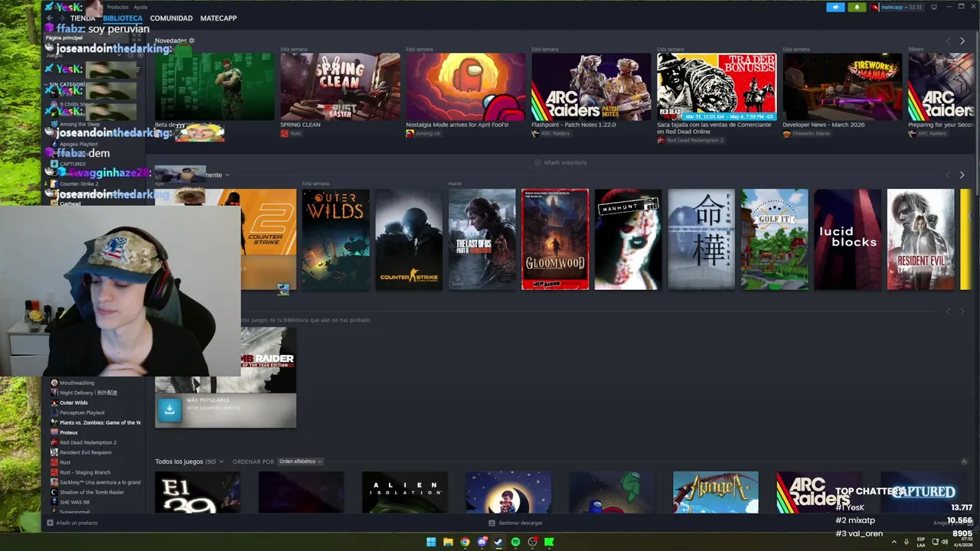Open the Apogea game tile
Image resolution: width=980 pixels, height=551 pixels.
(716, 492)
